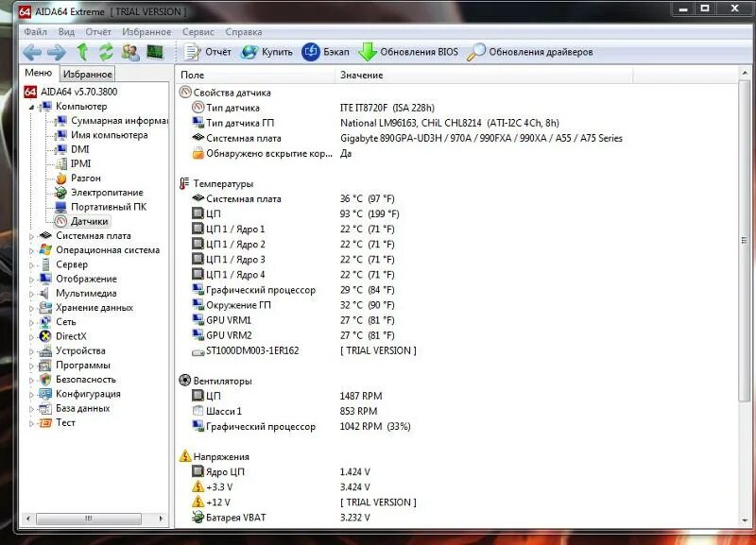756x545 pixels.
Task: Click the Купить buy button
Action: tap(266, 52)
